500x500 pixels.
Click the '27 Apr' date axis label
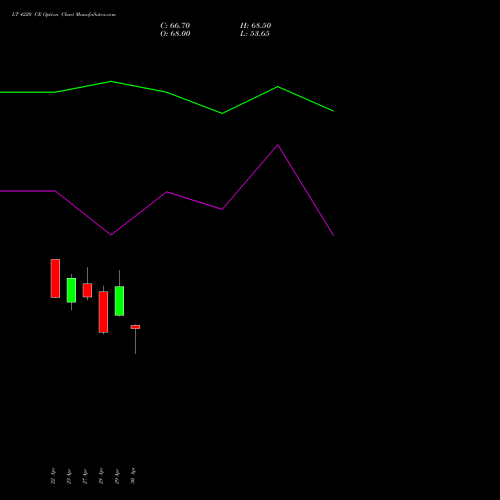point(85,476)
